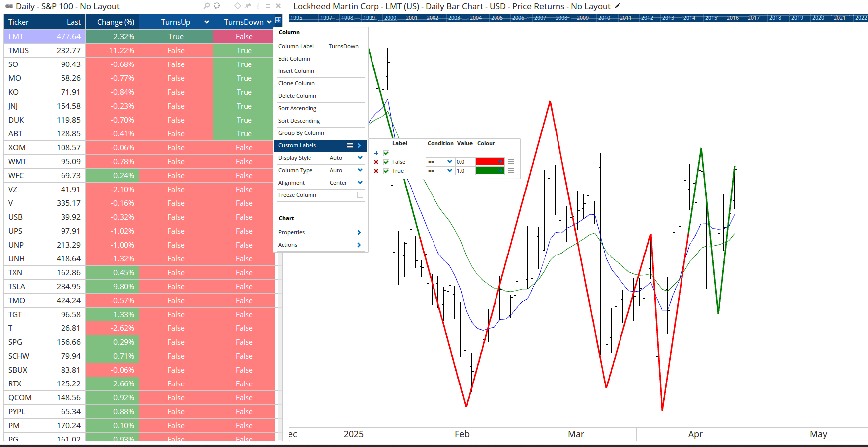Open the TurnsUp column dropdown arrow
Viewport: 868px width, 447px height.
pos(207,22)
